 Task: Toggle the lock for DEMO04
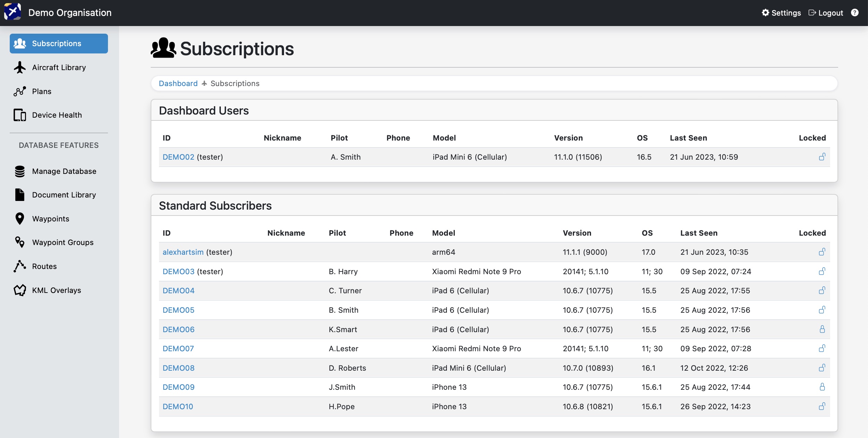coord(822,290)
